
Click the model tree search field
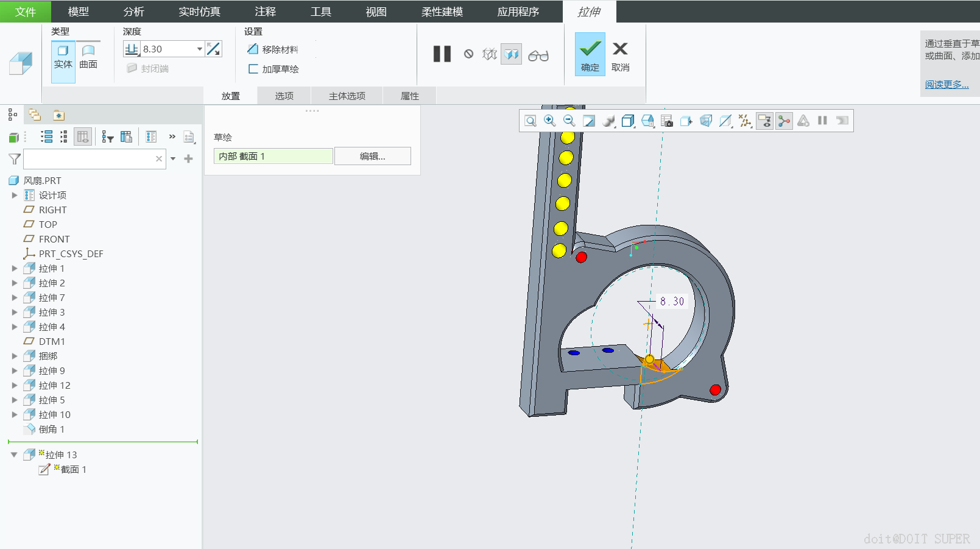(x=89, y=159)
